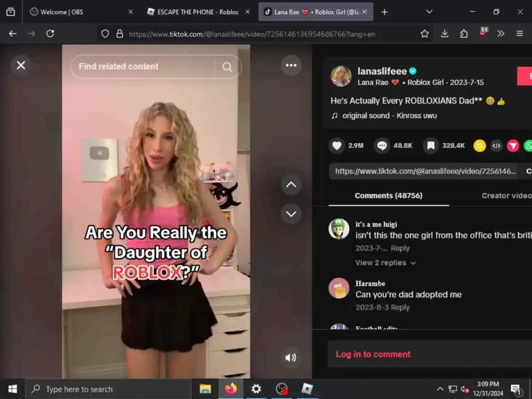
Task: Open Harambe commenter avatar
Action: tap(339, 288)
